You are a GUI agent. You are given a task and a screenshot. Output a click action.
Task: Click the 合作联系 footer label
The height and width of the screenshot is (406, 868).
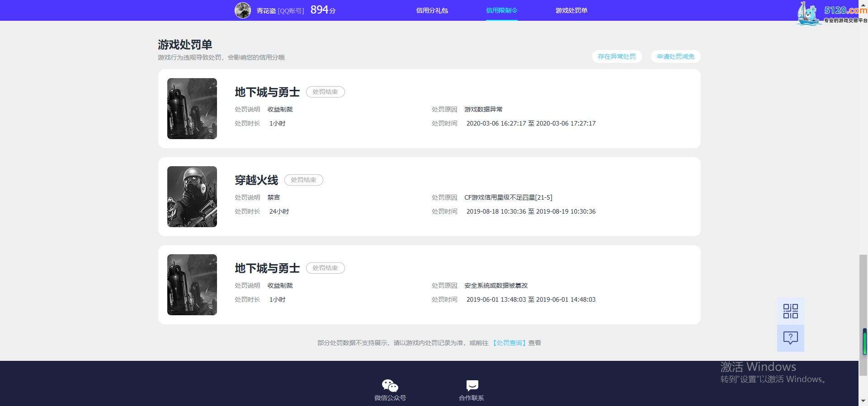(x=472, y=398)
